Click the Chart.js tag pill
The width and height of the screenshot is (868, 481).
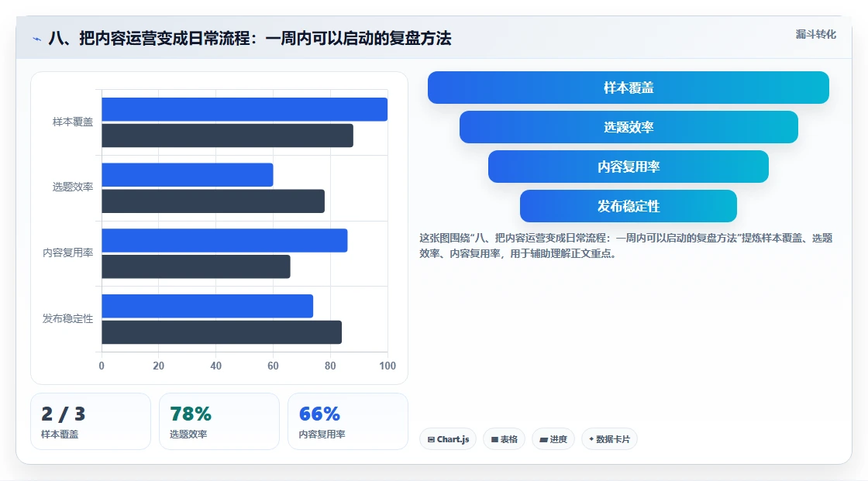pyautogui.click(x=448, y=439)
